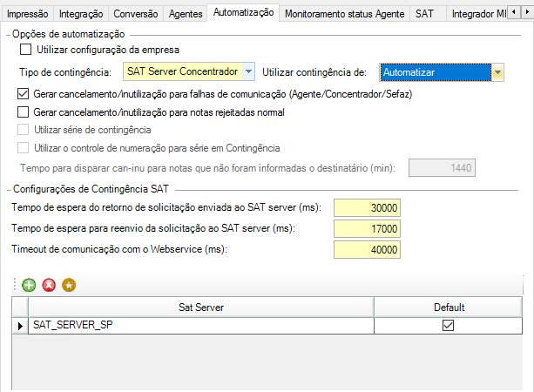Switch to the Impressão tab
Viewport: 534px width, 392px height.
tap(27, 14)
